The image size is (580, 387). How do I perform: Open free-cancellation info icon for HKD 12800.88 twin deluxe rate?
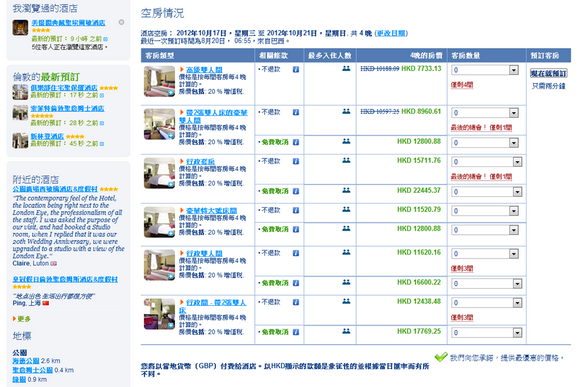click(x=296, y=142)
